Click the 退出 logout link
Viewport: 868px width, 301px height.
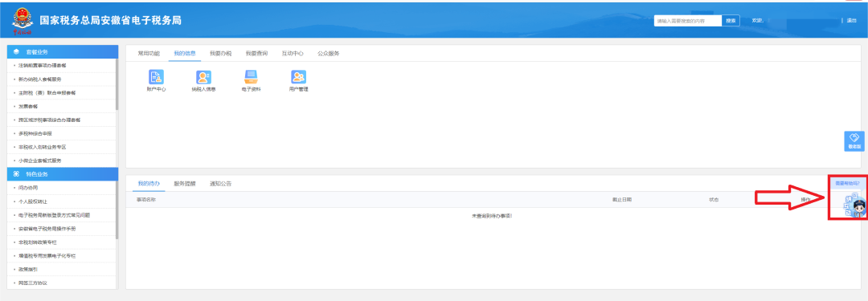click(851, 21)
